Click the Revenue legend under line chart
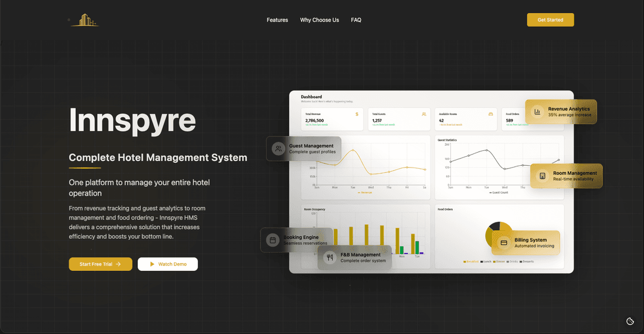The image size is (644, 334). [365, 193]
